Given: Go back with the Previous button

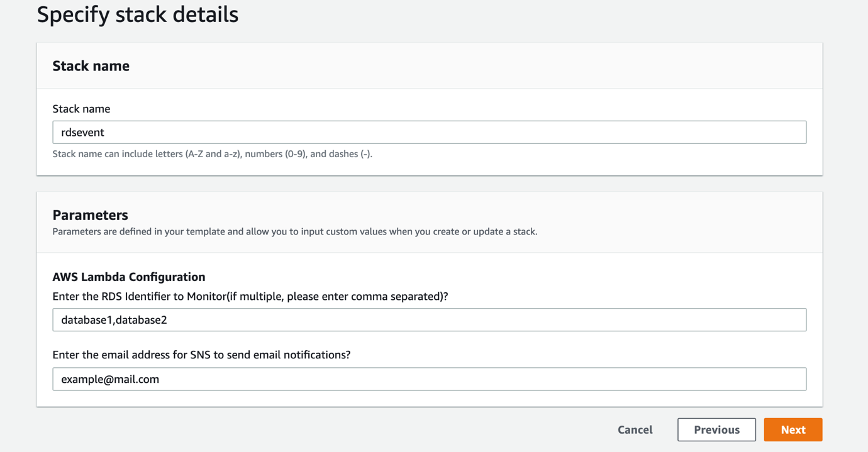Looking at the screenshot, I should coord(716,430).
